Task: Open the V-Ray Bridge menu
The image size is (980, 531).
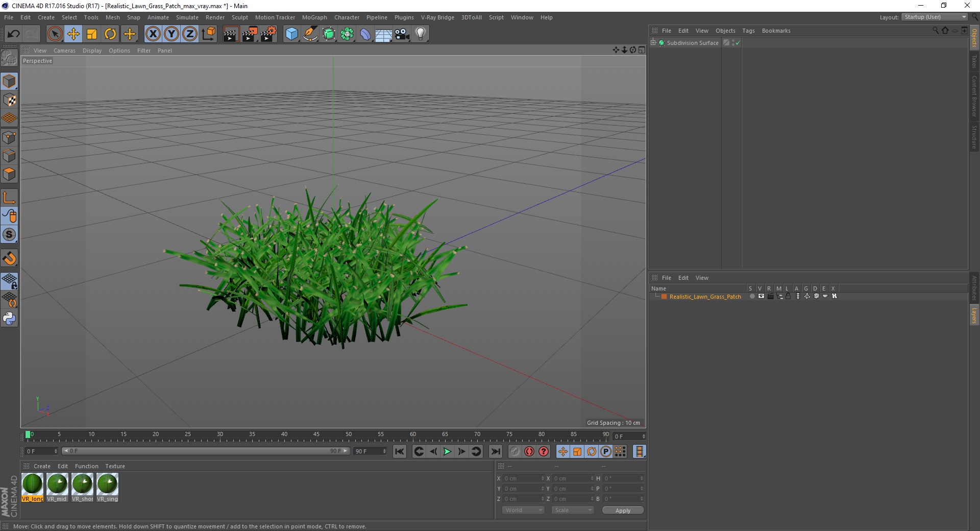Action: pos(437,17)
